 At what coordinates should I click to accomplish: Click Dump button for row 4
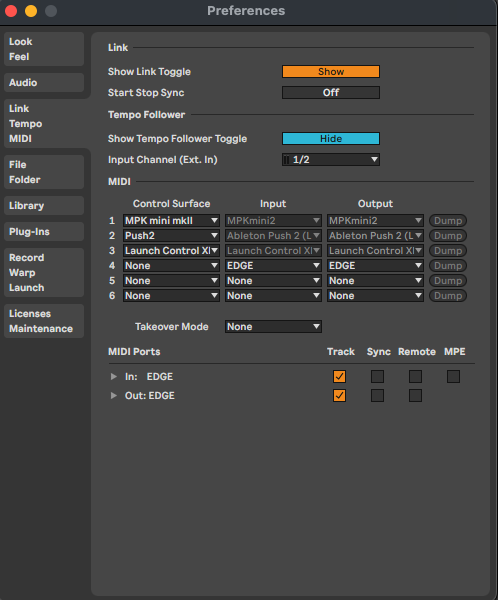(x=448, y=266)
